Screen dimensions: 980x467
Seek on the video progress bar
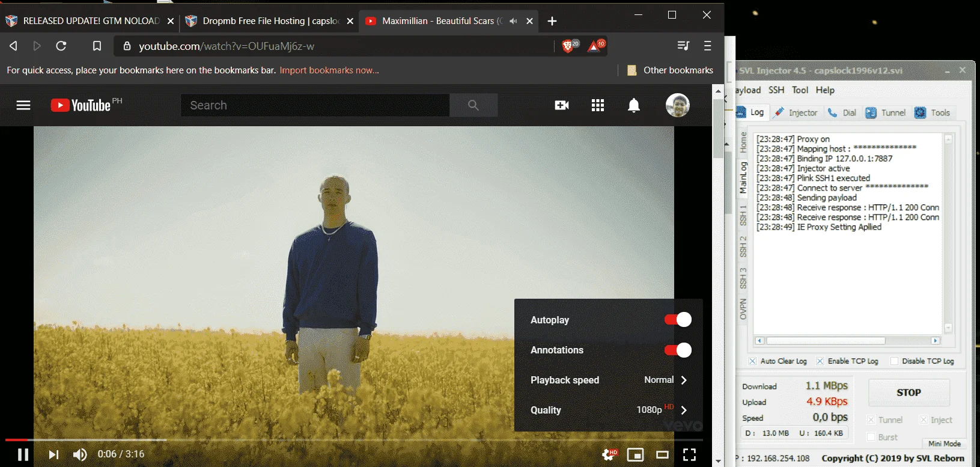point(353,440)
